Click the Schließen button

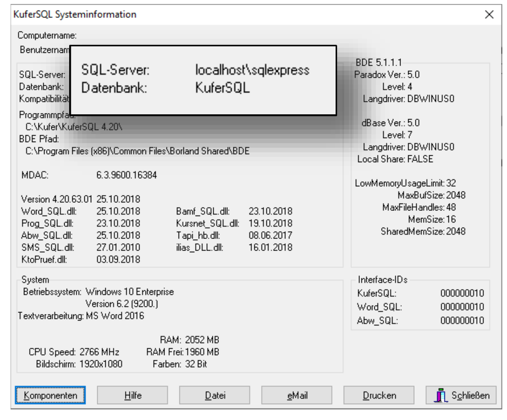(461, 395)
